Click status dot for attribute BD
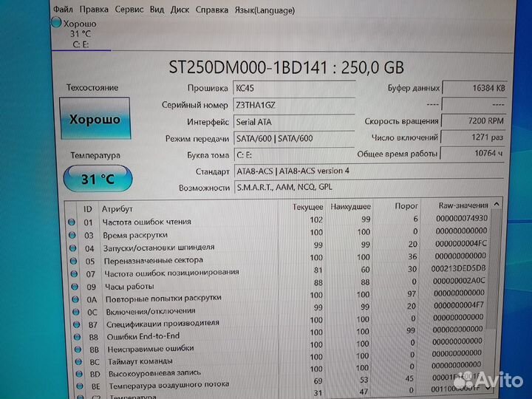Screen dimensions: 532x399 [79, 374]
